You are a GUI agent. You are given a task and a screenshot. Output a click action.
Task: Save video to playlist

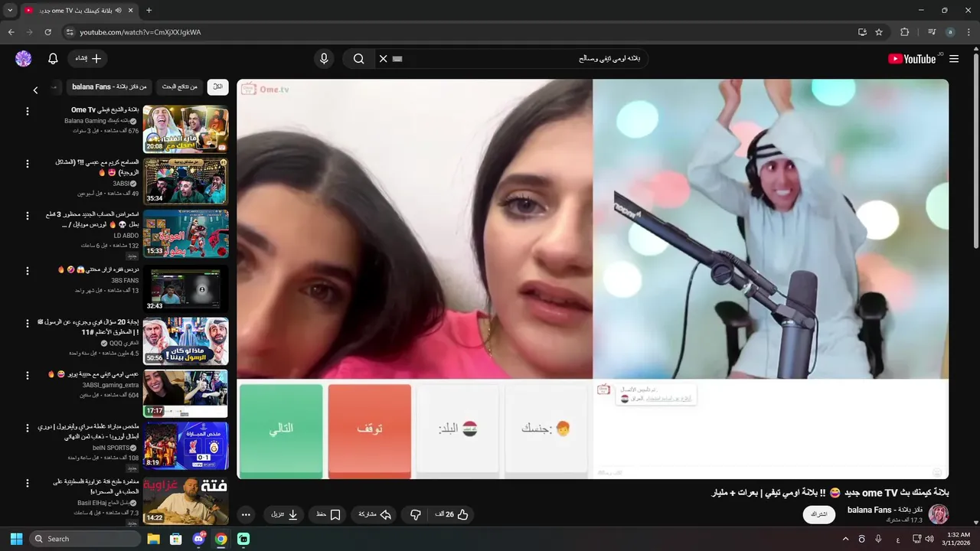328,515
